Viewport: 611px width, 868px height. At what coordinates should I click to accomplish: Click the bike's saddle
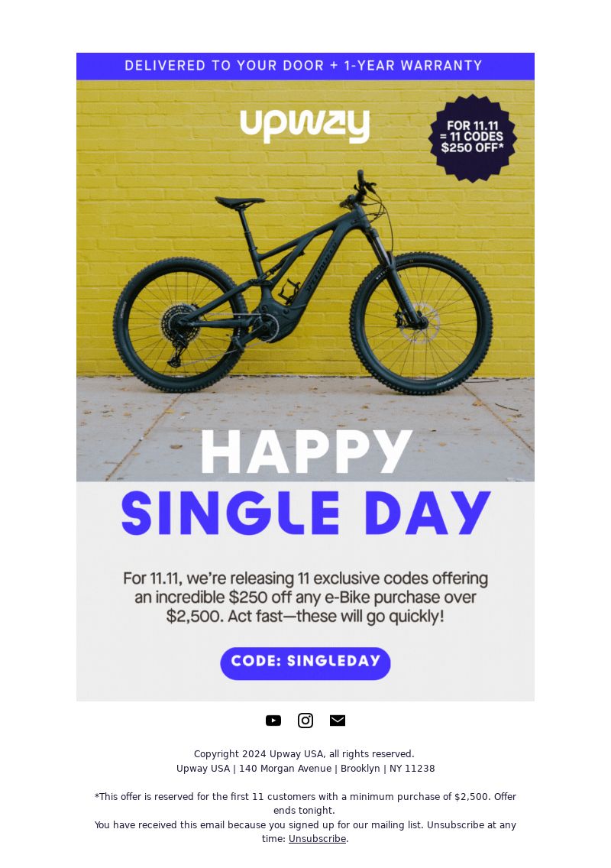tap(240, 202)
